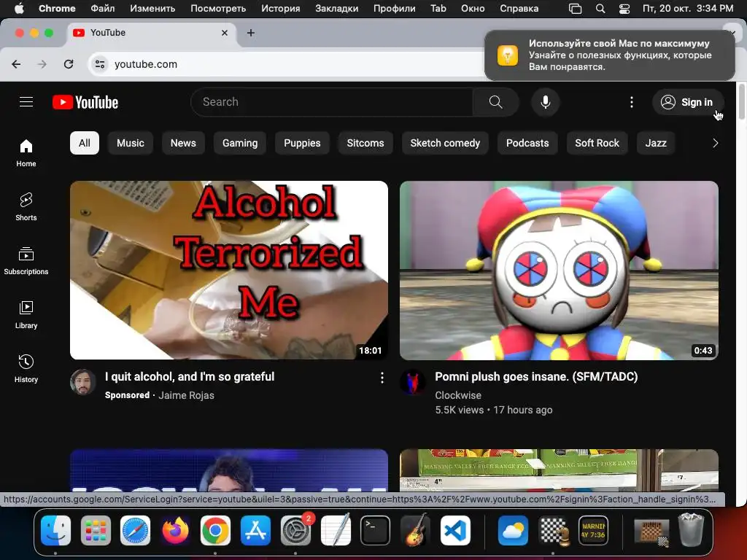Open the Справка menu
Viewport: 747px width, 560px height.
pyautogui.click(x=519, y=8)
